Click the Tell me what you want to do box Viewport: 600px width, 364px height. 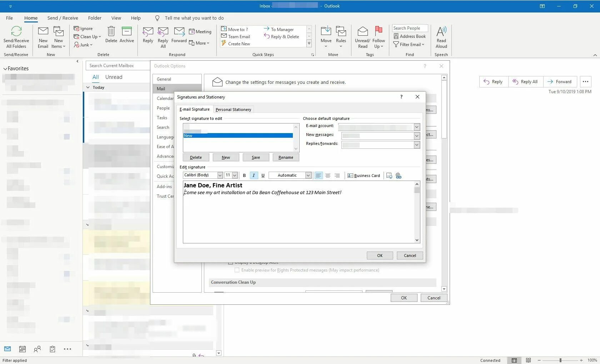pos(194,18)
